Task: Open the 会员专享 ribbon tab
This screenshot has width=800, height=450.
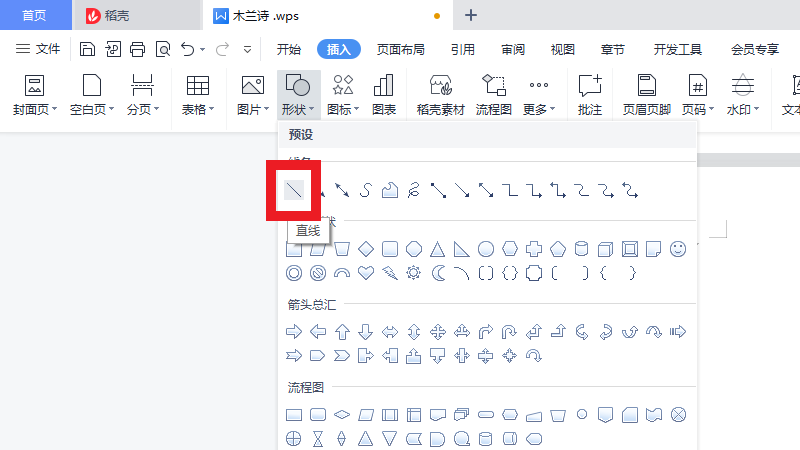Action: pos(755,49)
